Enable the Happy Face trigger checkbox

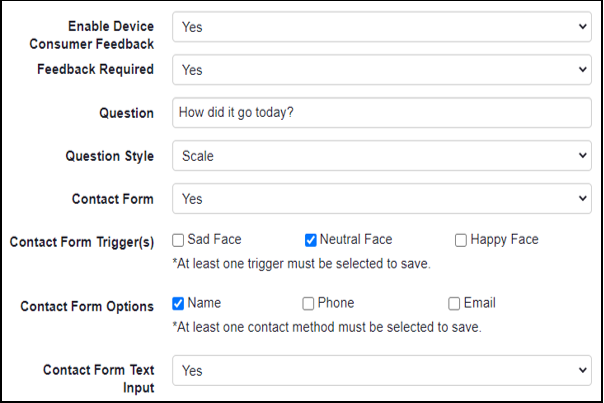coord(461,240)
